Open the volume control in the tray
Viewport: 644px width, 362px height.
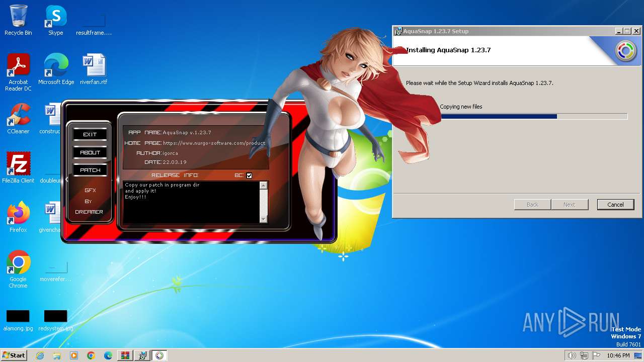572,355
